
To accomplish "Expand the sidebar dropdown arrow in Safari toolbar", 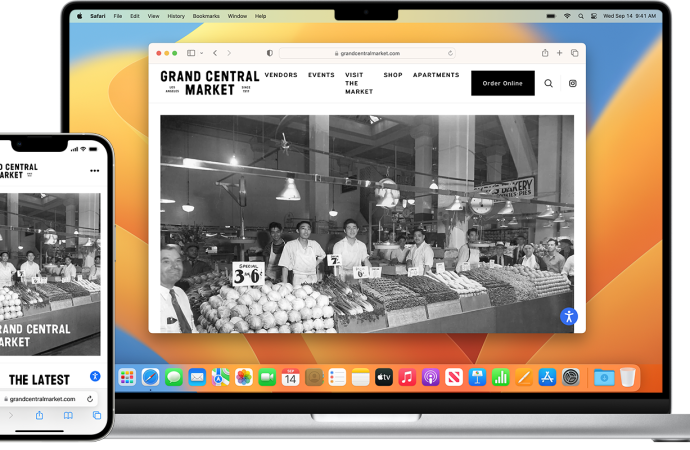I will [202, 53].
